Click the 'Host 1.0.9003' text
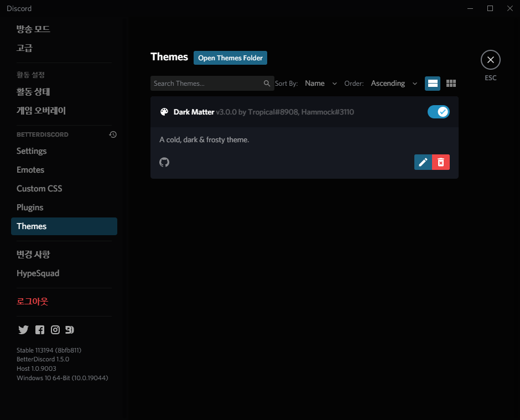Image resolution: width=520 pixels, height=420 pixels. point(37,369)
